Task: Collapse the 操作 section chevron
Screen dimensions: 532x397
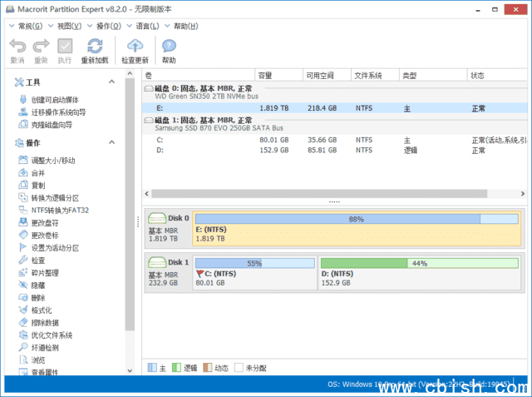Action: click(113, 143)
